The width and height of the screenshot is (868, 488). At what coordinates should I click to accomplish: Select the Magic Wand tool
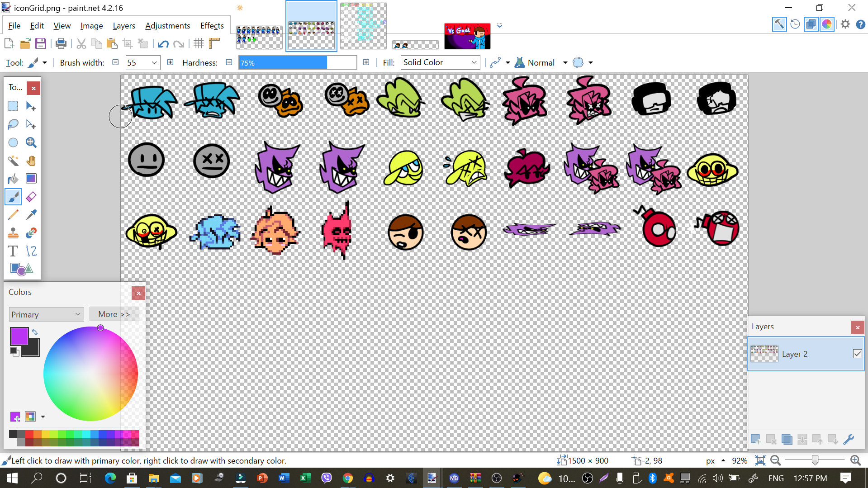pos(13,161)
